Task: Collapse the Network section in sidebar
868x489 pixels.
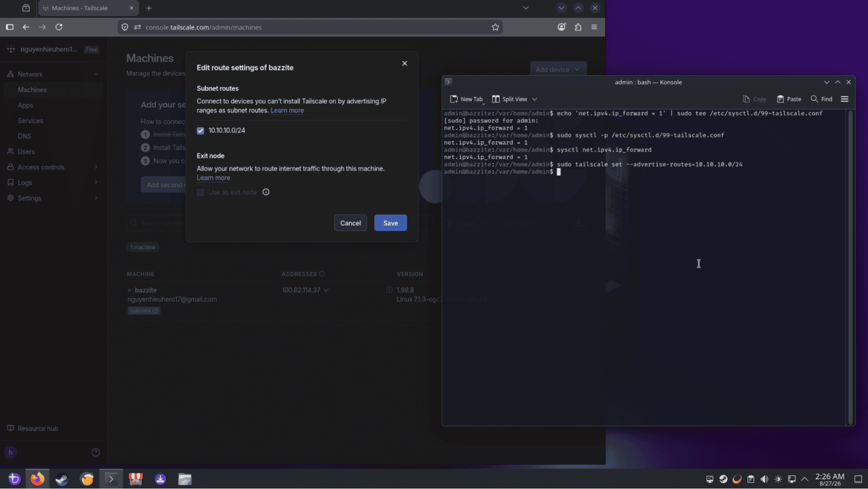Action: point(96,74)
